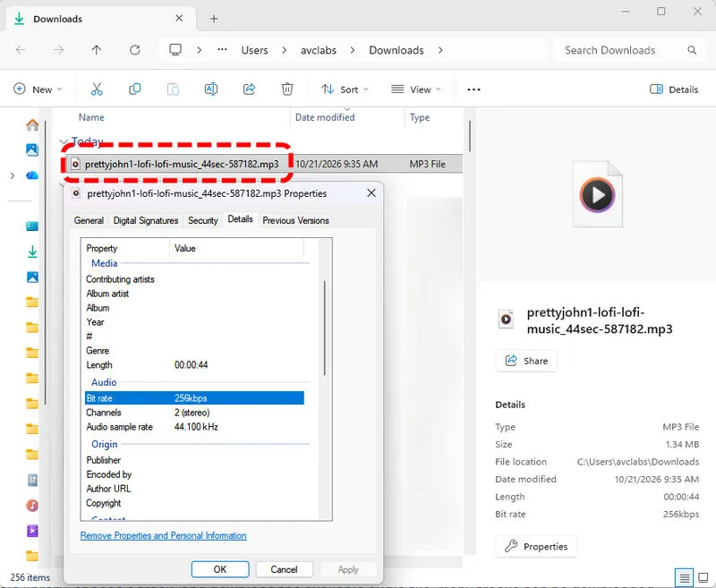The width and height of the screenshot is (716, 588).
Task: Click Remove Properties and Personal Information link
Action: 164,535
